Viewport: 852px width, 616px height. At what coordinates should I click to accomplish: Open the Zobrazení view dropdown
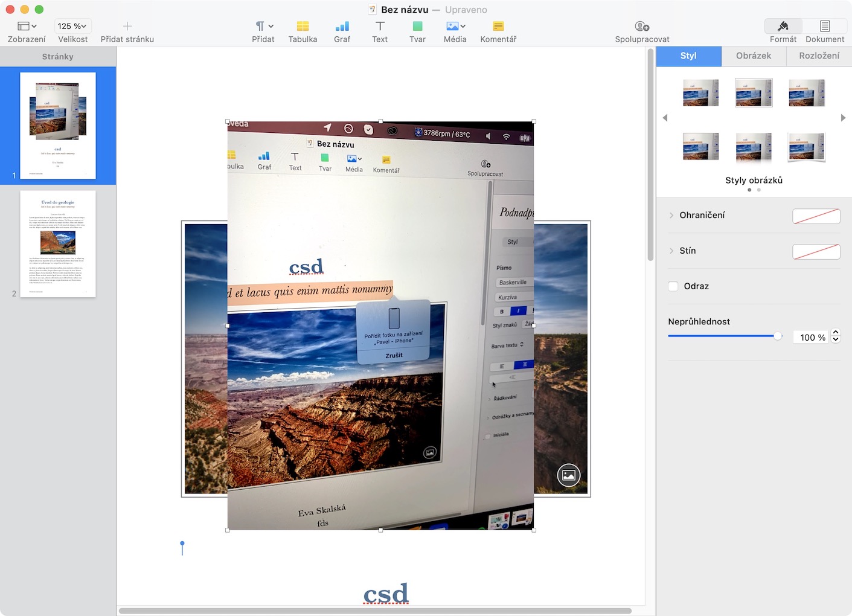click(27, 26)
